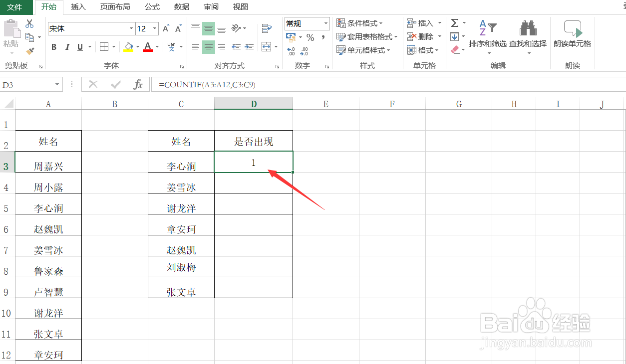Open 条件格式 (Conditional Formatting)
Image resolution: width=626 pixels, height=364 pixels.
(359, 23)
